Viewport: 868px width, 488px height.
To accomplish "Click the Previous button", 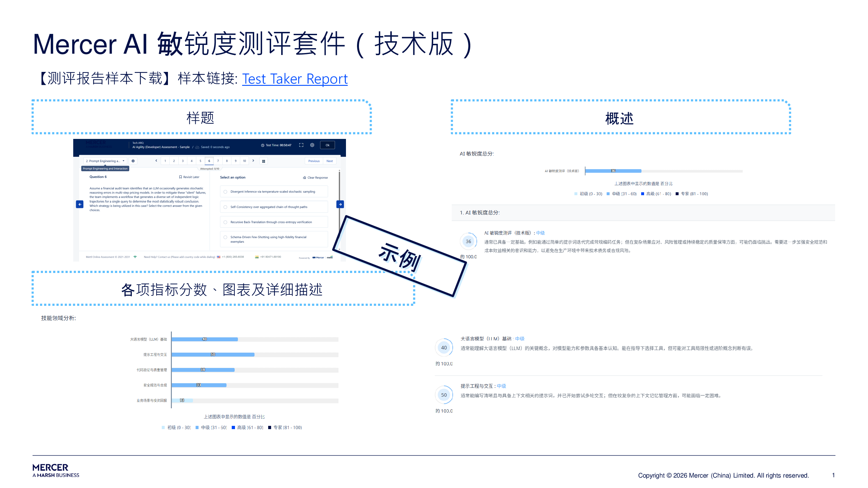I will (314, 161).
